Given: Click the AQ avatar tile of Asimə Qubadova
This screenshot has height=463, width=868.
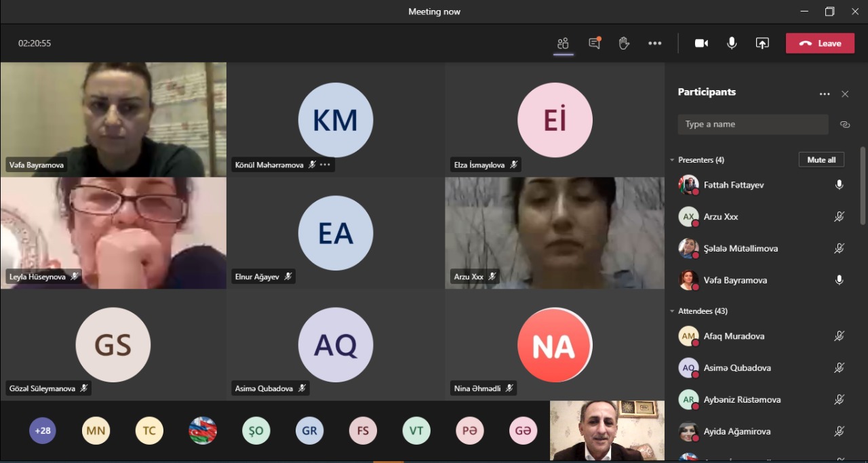Looking at the screenshot, I should click(336, 345).
